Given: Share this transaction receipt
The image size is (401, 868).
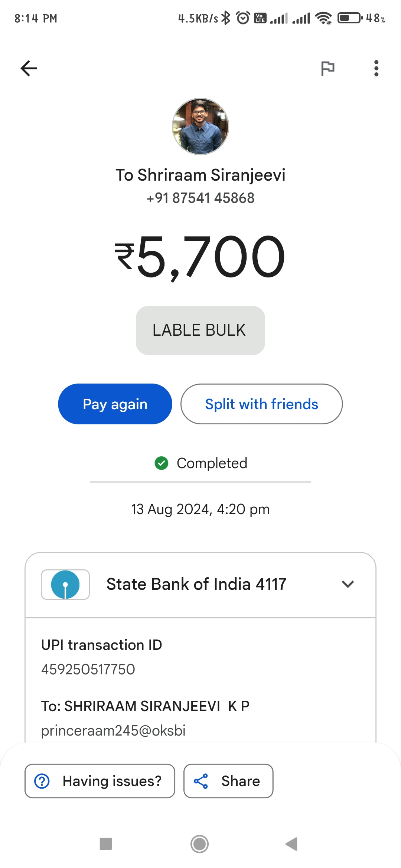Looking at the screenshot, I should coord(228,781).
